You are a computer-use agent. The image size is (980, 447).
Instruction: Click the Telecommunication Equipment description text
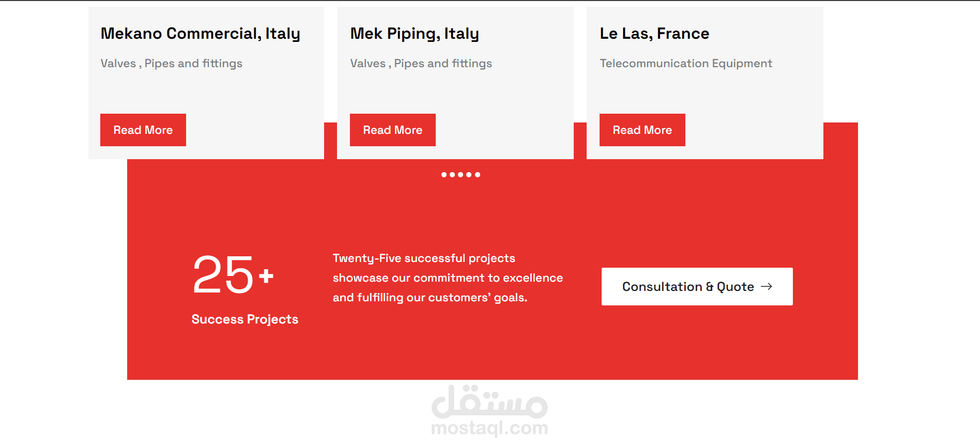click(x=686, y=64)
